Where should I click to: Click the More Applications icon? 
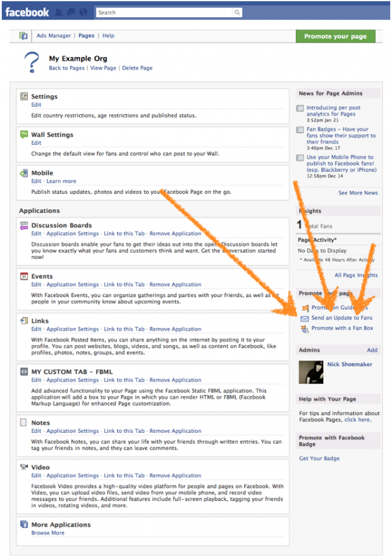click(x=24, y=525)
